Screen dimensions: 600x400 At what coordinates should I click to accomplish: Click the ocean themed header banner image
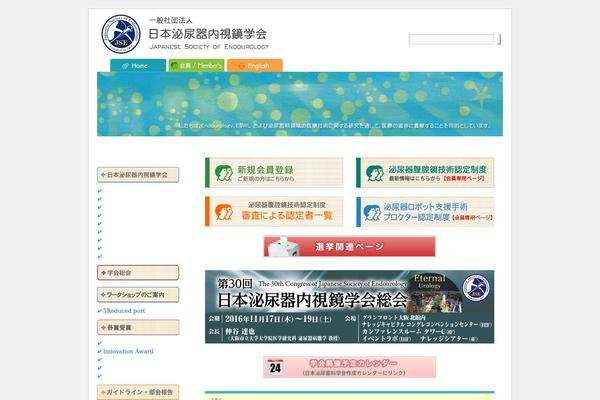(300, 104)
